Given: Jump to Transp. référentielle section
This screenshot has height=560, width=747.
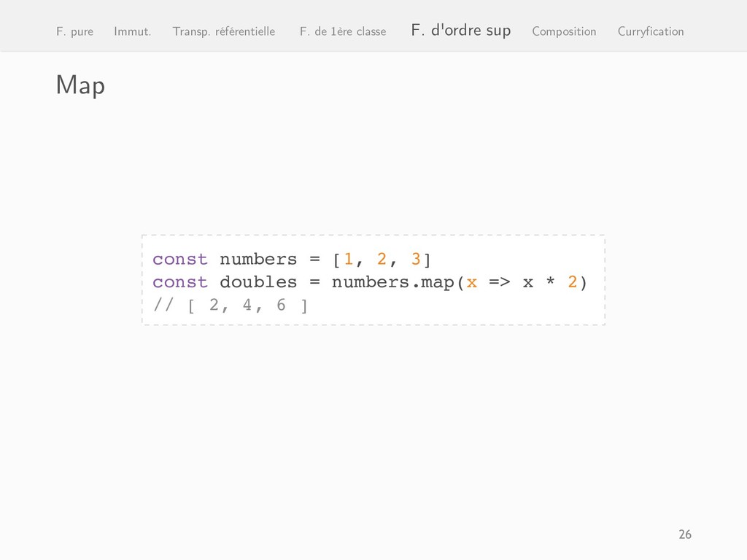Looking at the screenshot, I should coord(223,31).
